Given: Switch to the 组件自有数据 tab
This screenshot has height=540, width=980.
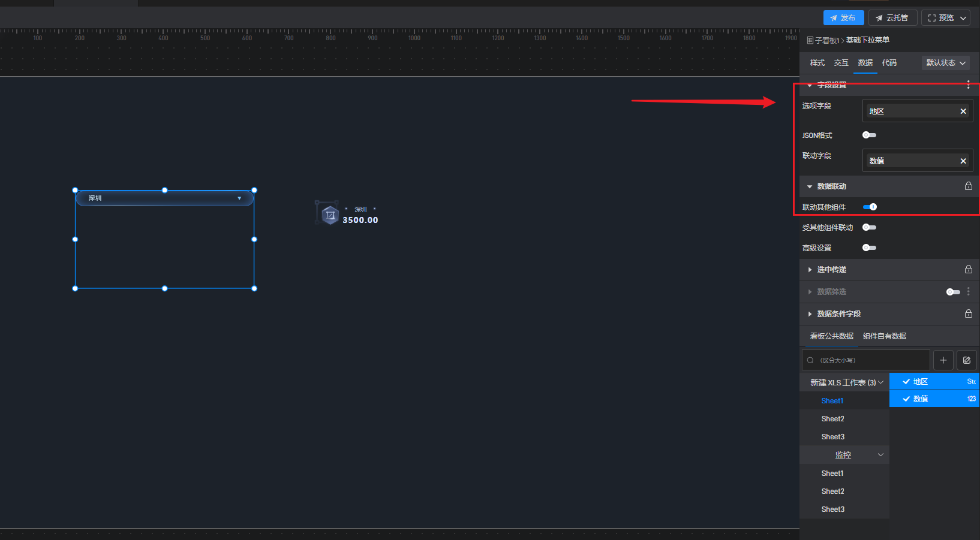Looking at the screenshot, I should [884, 336].
